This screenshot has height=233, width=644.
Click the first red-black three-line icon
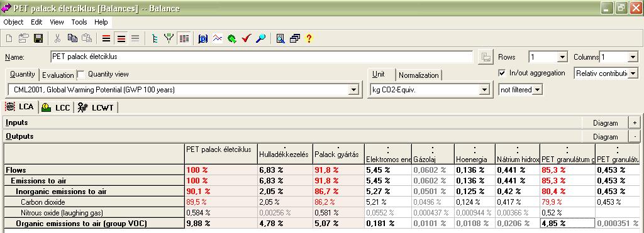106,38
